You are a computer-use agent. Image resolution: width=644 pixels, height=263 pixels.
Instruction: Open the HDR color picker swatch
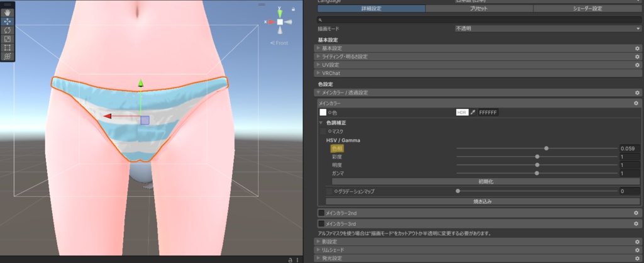[462, 112]
